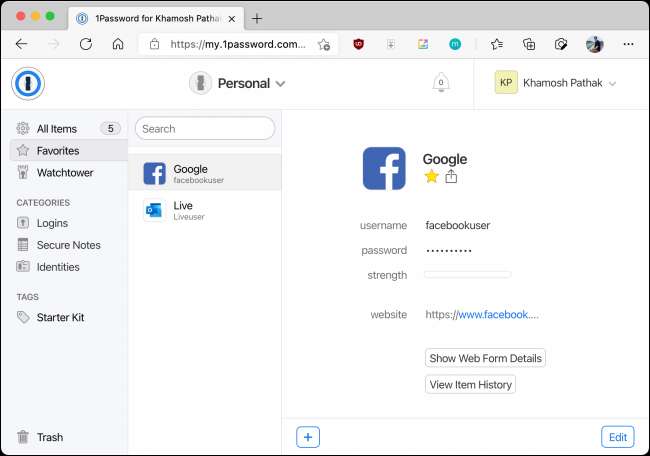Select the 1Password for Khamosh tab
This screenshot has width=650, height=456.
[156, 18]
